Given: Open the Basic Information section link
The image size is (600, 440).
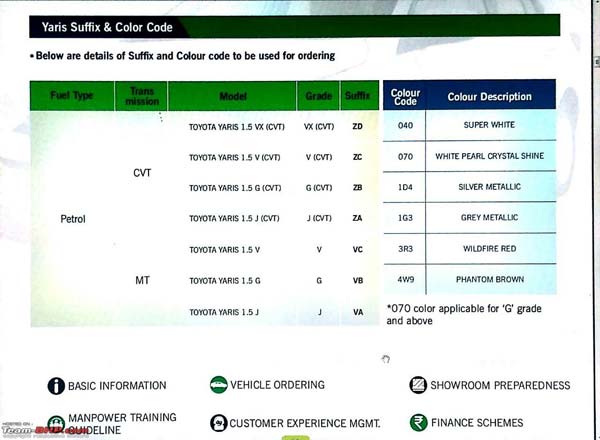Looking at the screenshot, I should click(118, 386).
